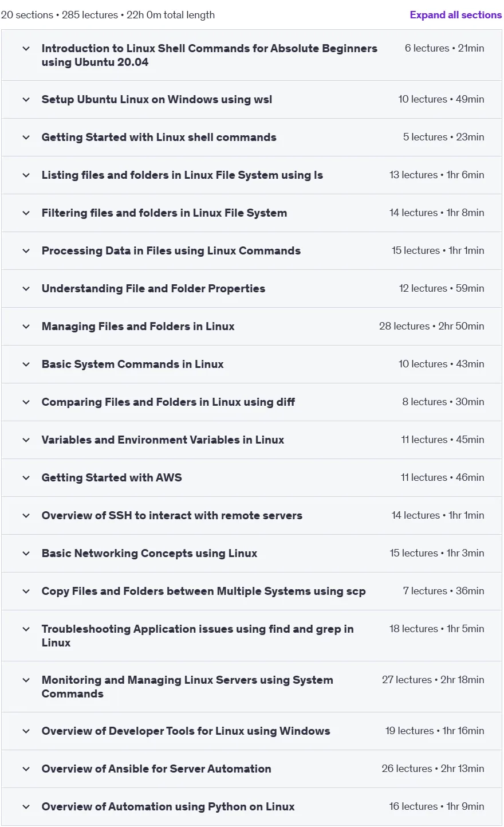Click Expand all sections link

pos(455,15)
